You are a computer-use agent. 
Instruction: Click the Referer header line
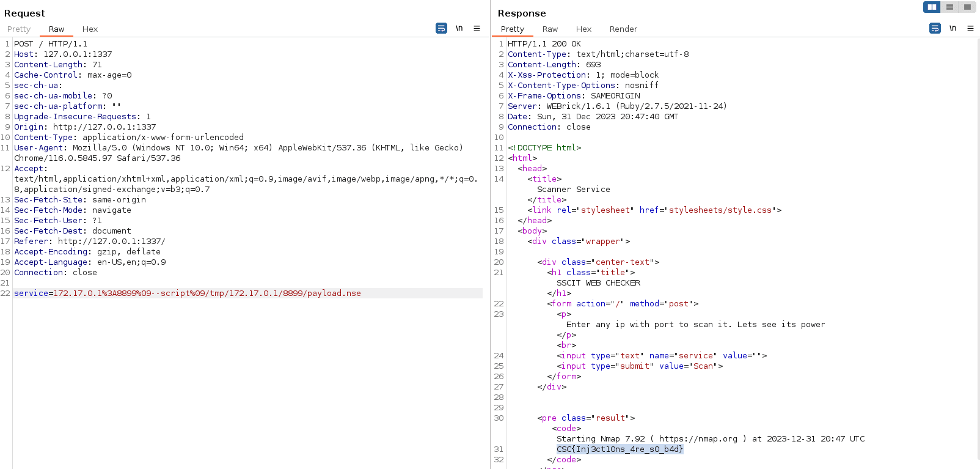[90, 242]
